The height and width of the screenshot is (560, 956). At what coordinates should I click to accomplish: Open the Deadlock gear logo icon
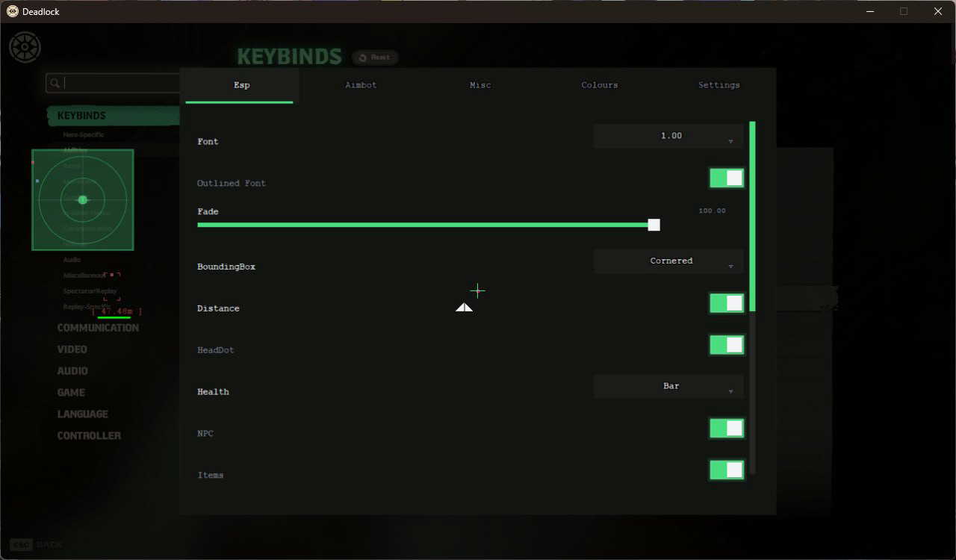coord(25,47)
